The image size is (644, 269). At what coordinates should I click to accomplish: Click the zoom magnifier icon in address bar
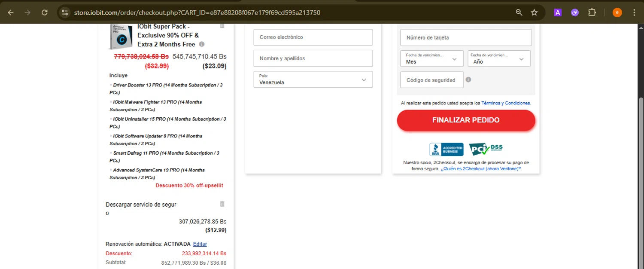pos(519,12)
